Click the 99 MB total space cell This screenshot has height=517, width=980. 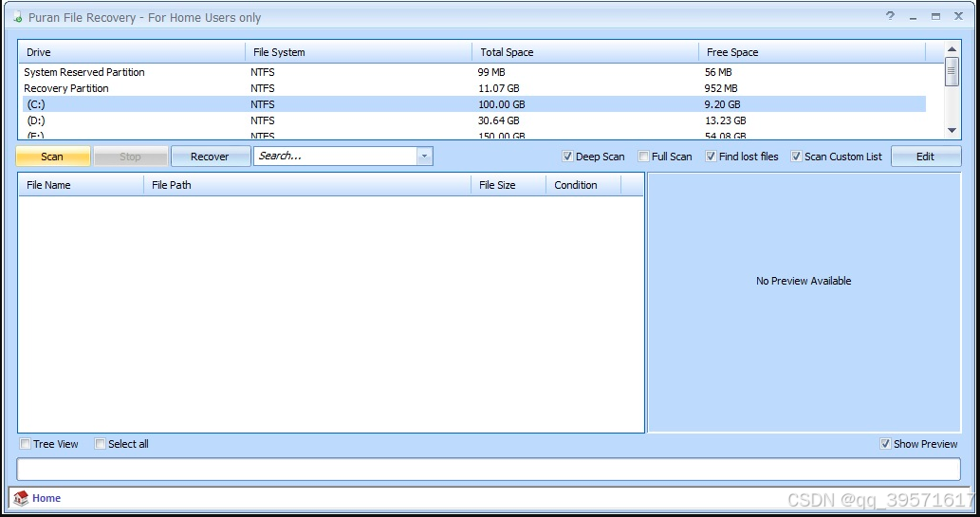(491, 72)
